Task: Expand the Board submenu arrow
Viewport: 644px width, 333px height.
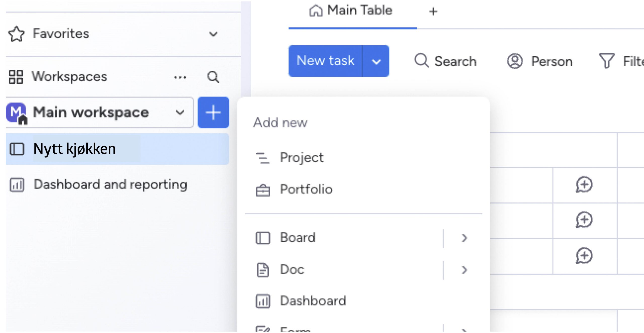Action: (464, 238)
